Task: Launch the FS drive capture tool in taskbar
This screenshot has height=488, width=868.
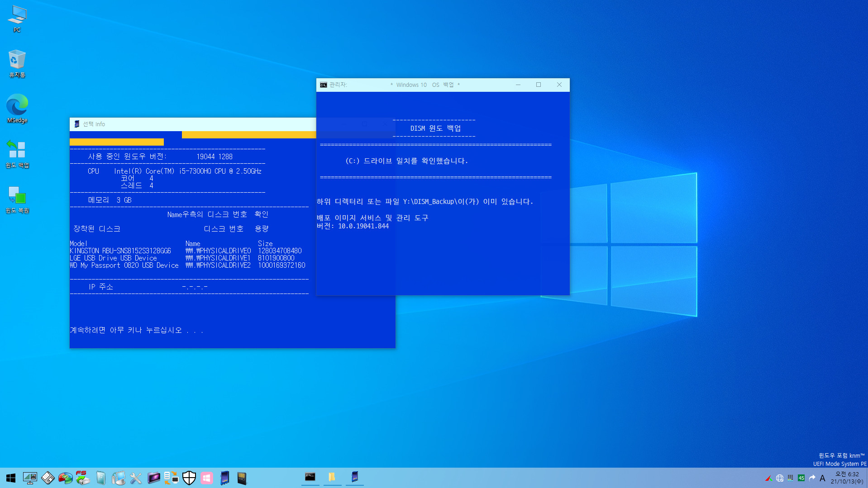Action: (x=83, y=478)
